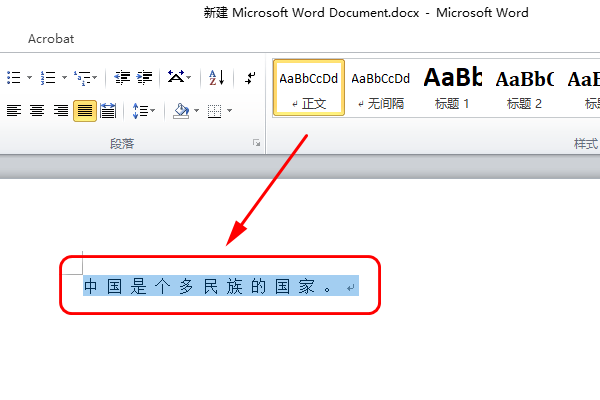
Task: Toggle justify alignment button
Action: [85, 111]
